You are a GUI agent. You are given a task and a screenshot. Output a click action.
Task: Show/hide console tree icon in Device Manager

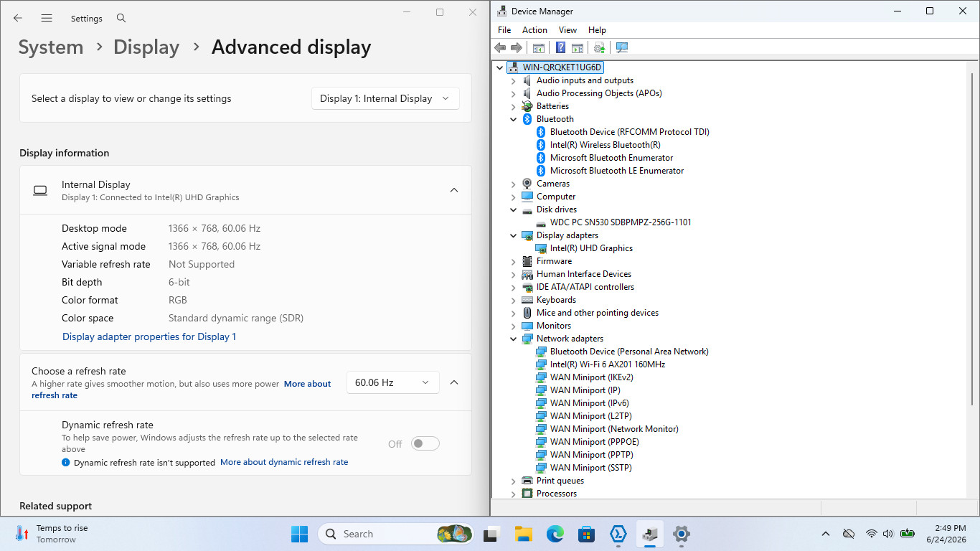pyautogui.click(x=538, y=47)
